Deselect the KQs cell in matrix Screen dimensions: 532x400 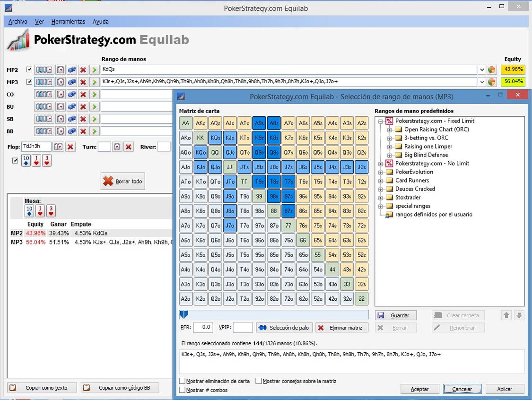[215, 138]
